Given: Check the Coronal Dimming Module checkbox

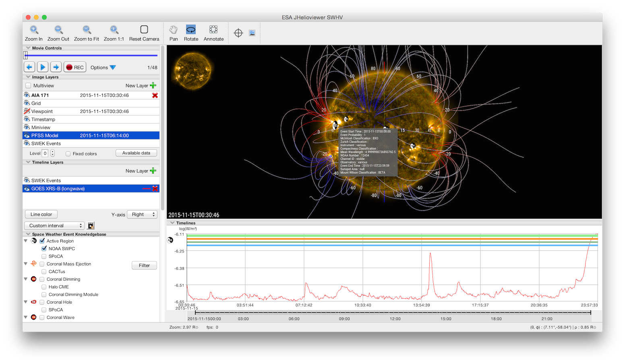Looking at the screenshot, I should (x=44, y=294).
